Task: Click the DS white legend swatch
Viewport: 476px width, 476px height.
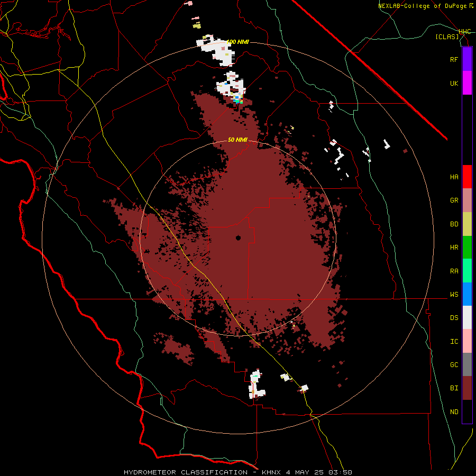Action: tap(467, 317)
